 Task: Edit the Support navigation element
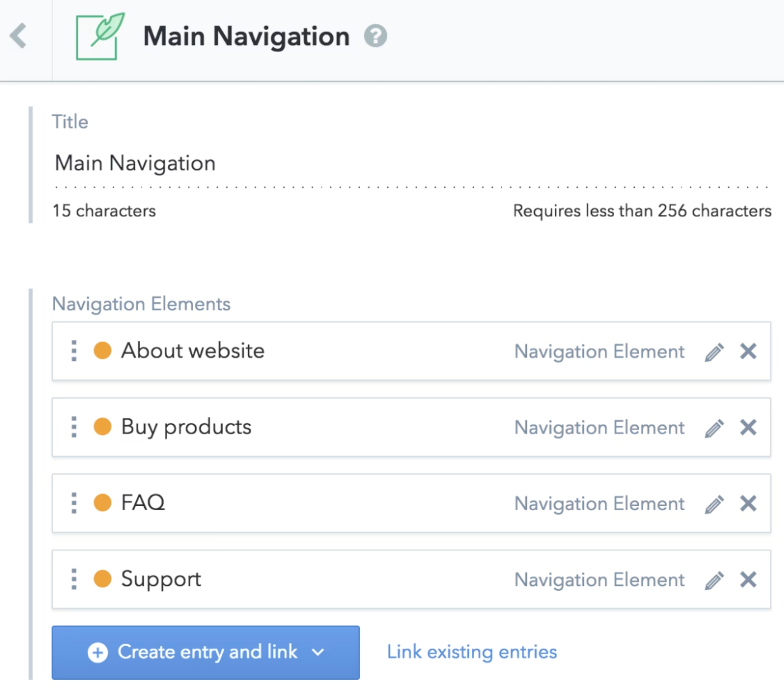pos(714,580)
